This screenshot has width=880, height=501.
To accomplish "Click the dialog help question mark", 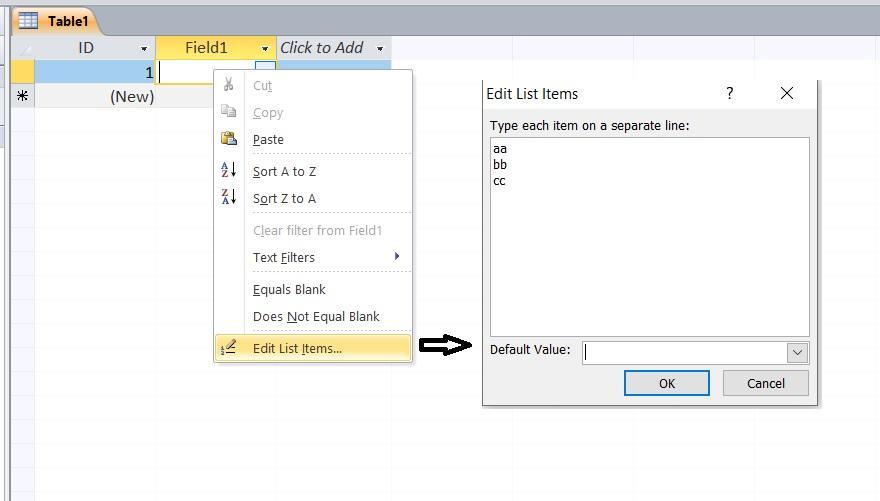I will [729, 93].
